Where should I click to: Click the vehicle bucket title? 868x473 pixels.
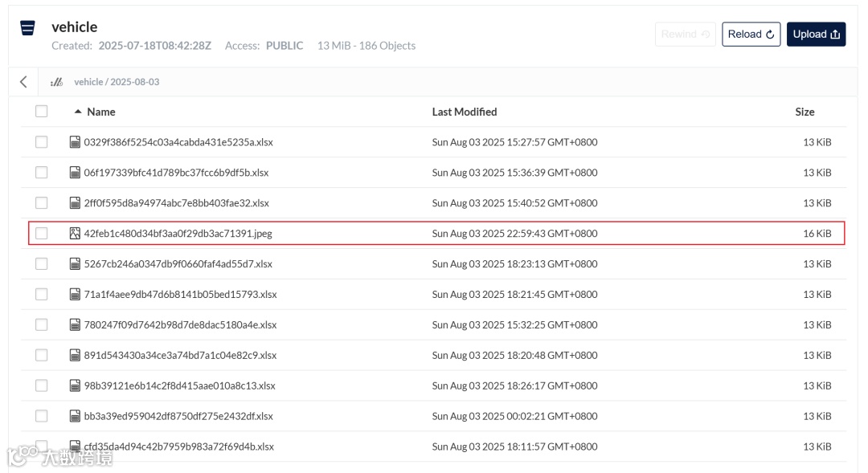pos(74,27)
